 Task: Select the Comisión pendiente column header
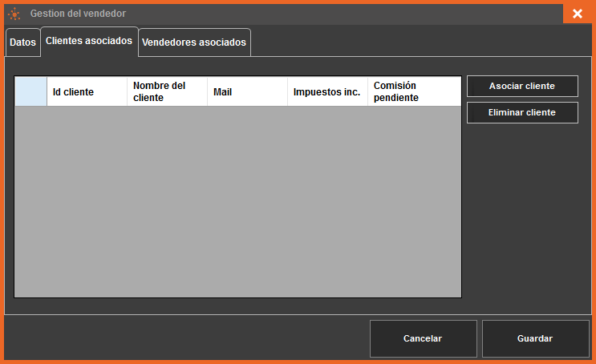(413, 91)
